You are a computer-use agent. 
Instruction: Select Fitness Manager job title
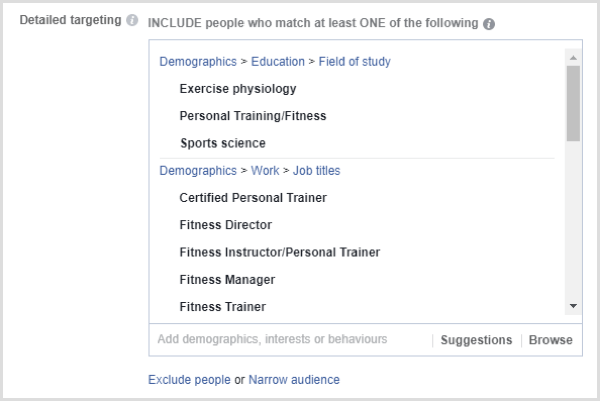coord(227,280)
